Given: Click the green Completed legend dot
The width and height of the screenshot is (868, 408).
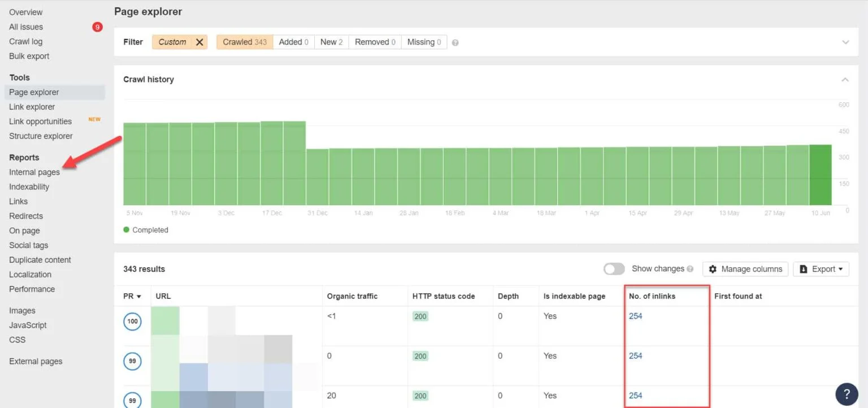Looking at the screenshot, I should (125, 229).
